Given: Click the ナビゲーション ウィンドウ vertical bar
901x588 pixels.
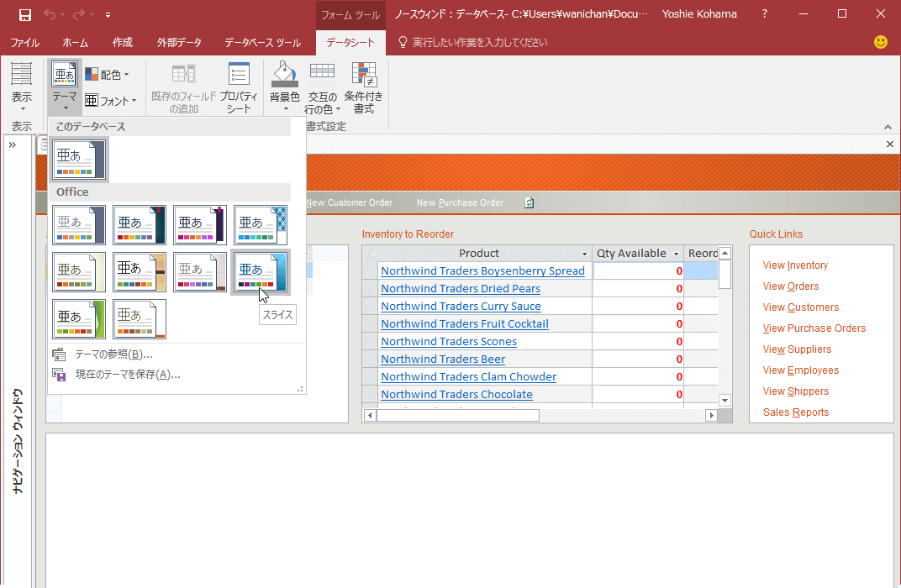Looking at the screenshot, I should (x=18, y=441).
